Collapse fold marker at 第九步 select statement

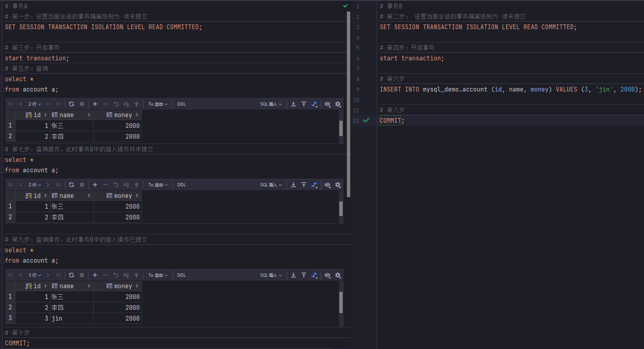click(x=2, y=250)
